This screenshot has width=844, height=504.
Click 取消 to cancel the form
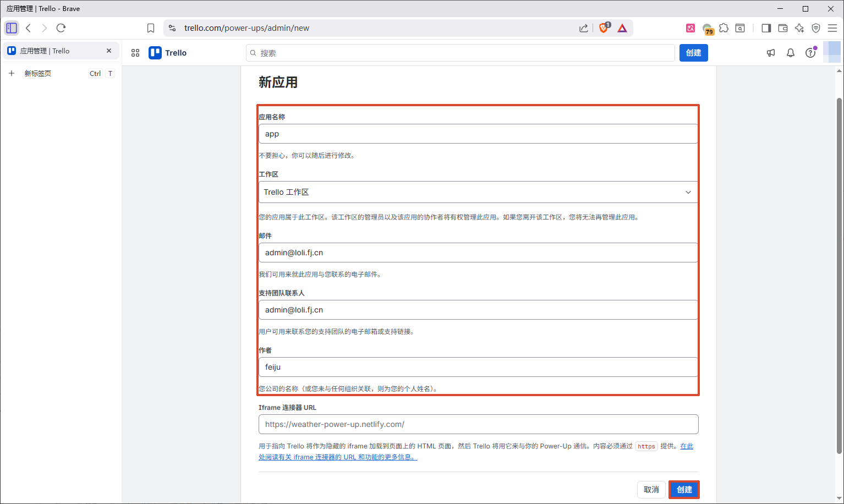651,490
